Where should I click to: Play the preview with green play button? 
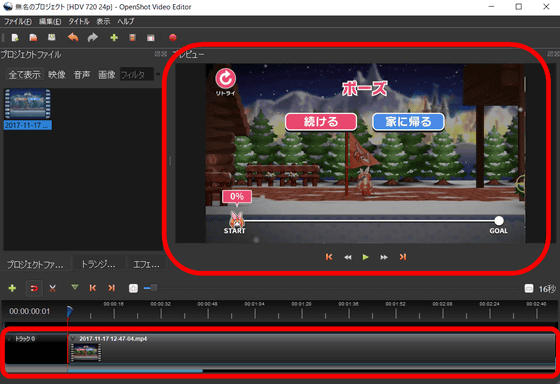tap(365, 257)
